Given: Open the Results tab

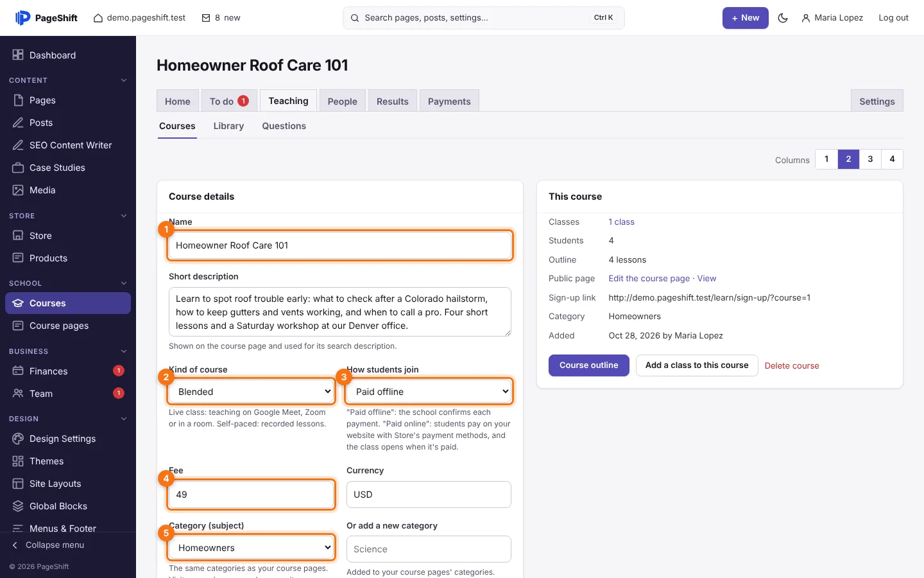Looking at the screenshot, I should [x=393, y=101].
